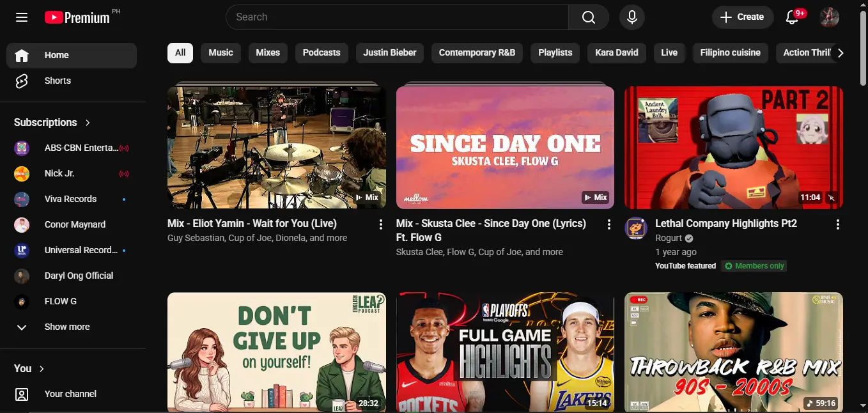Open Daryl Ong Official channel avatar
868x413 pixels.
(22, 276)
